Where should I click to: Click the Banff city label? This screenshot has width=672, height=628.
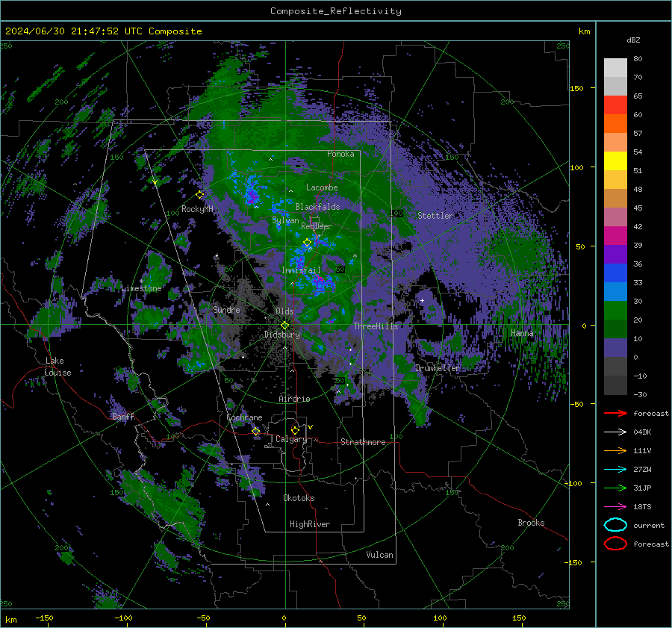(x=123, y=416)
